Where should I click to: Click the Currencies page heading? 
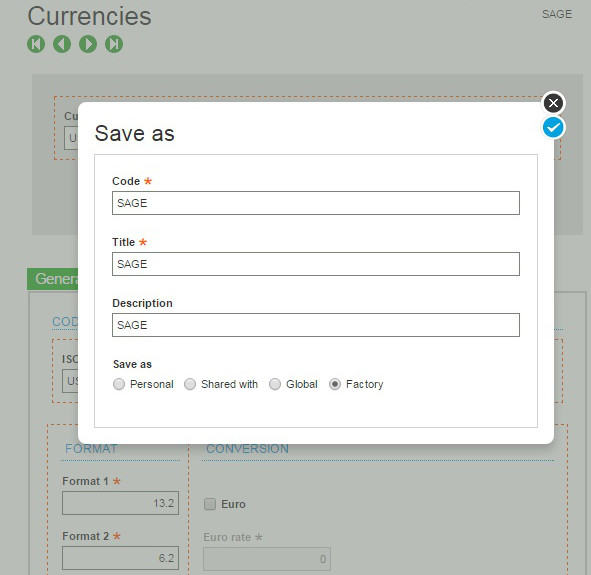click(89, 16)
